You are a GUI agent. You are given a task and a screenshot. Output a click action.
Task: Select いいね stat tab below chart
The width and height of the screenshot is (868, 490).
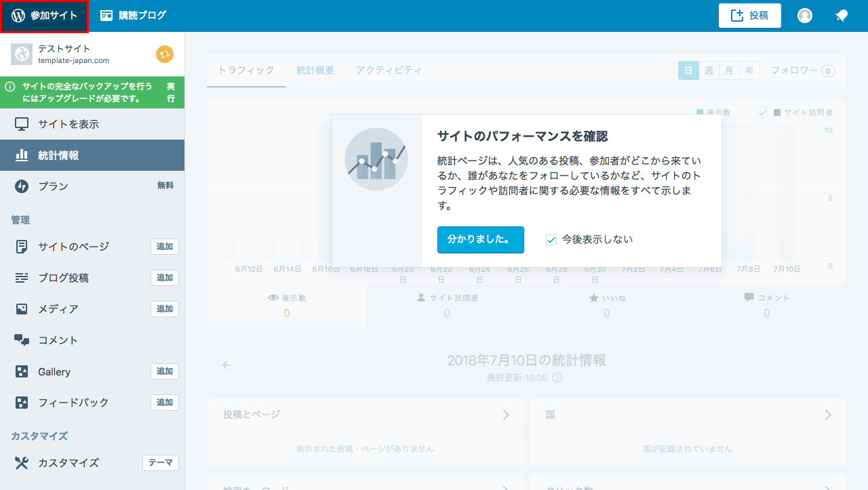[x=607, y=306]
